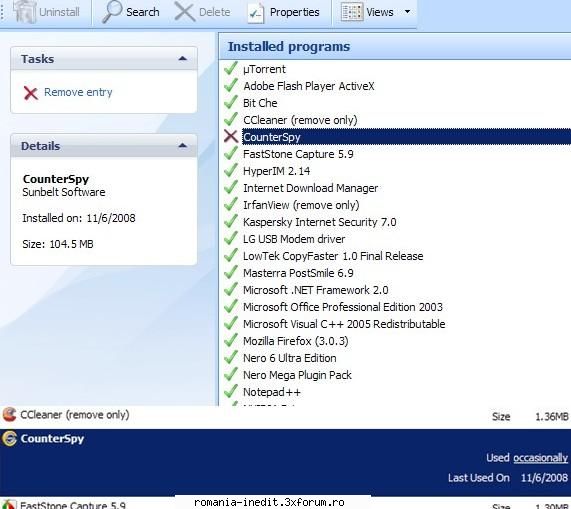Select Microsoft Office Professional Edition 2003
Viewport: 571px width, 509px height.
[343, 307]
